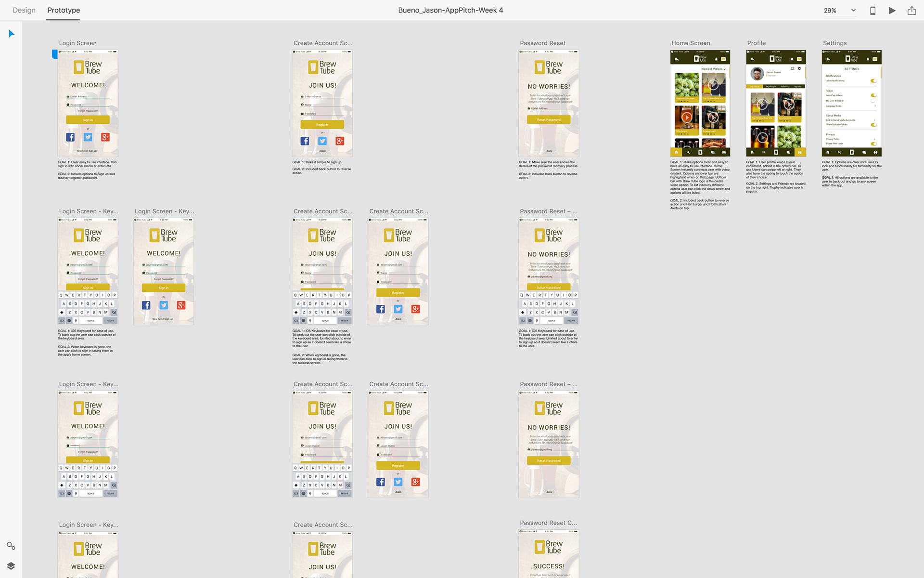The width and height of the screenshot is (924, 578).
Task: Click Reset Password button on Password Reset artboard
Action: point(549,119)
